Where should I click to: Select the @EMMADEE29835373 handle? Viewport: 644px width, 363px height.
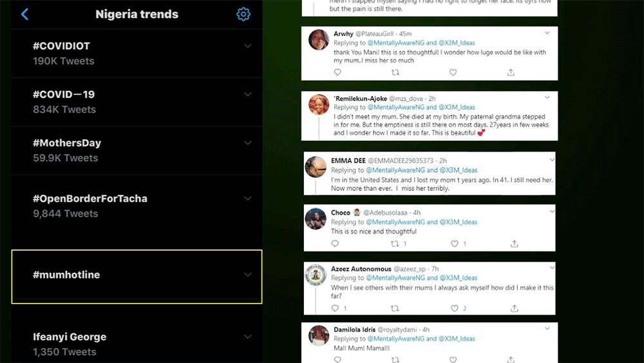[x=401, y=161]
